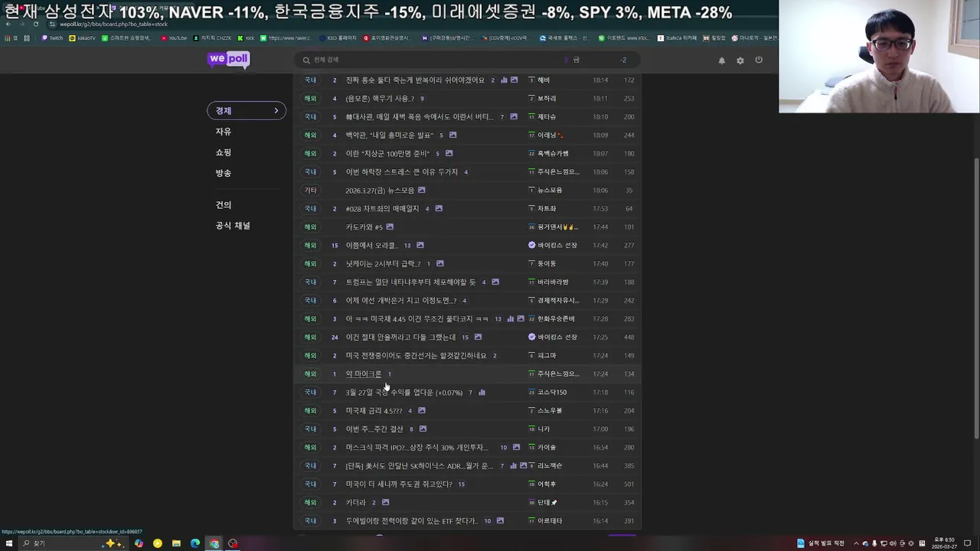Open post 앗 마이크론
Image resolution: width=980 pixels, height=551 pixels.
click(363, 373)
